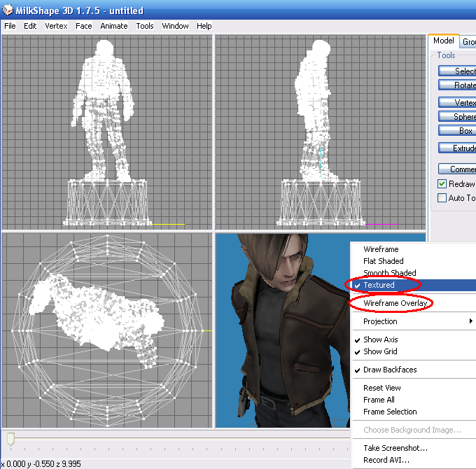Screen dimensions: 476x469
Task: Disable Draw Backfaces option
Action: pos(390,370)
